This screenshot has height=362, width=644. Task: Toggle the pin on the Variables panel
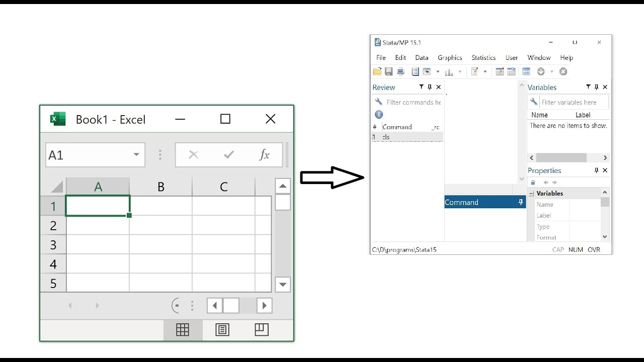point(596,87)
